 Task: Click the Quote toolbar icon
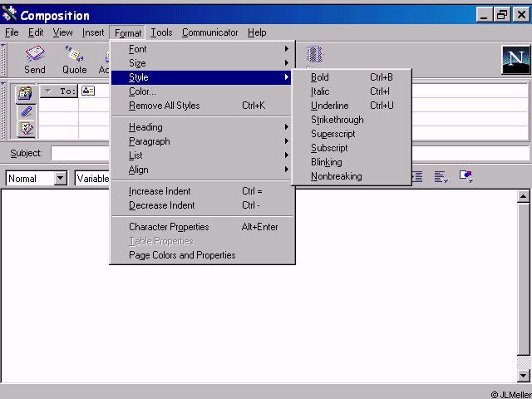[74, 59]
